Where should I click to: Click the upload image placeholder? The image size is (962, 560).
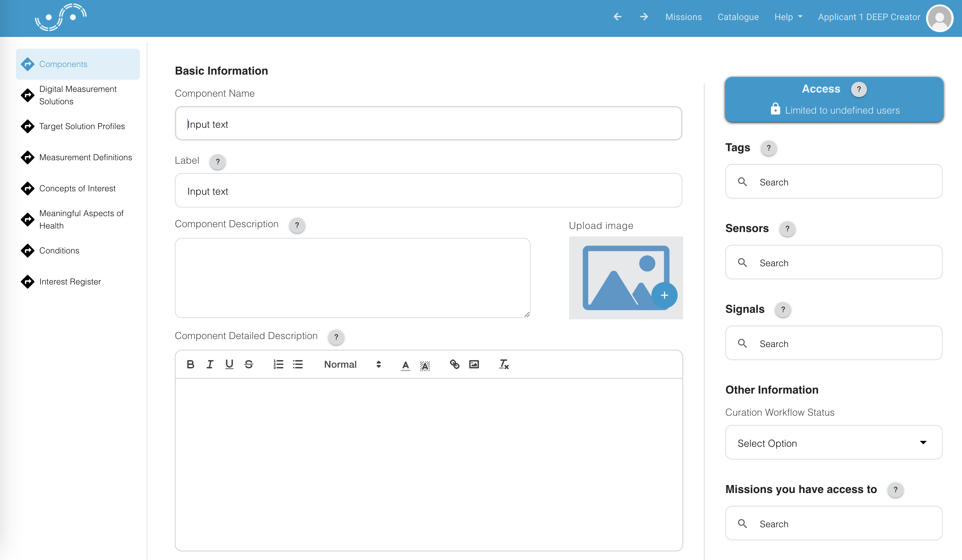[626, 278]
